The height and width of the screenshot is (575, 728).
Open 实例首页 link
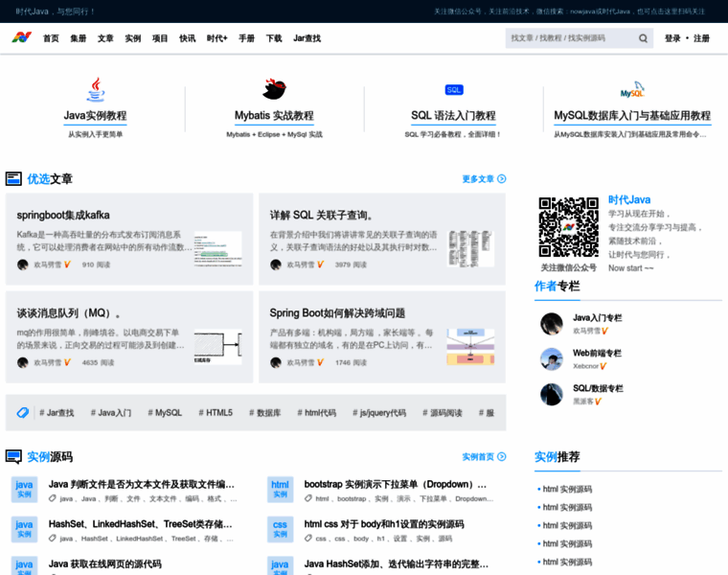coord(478,456)
